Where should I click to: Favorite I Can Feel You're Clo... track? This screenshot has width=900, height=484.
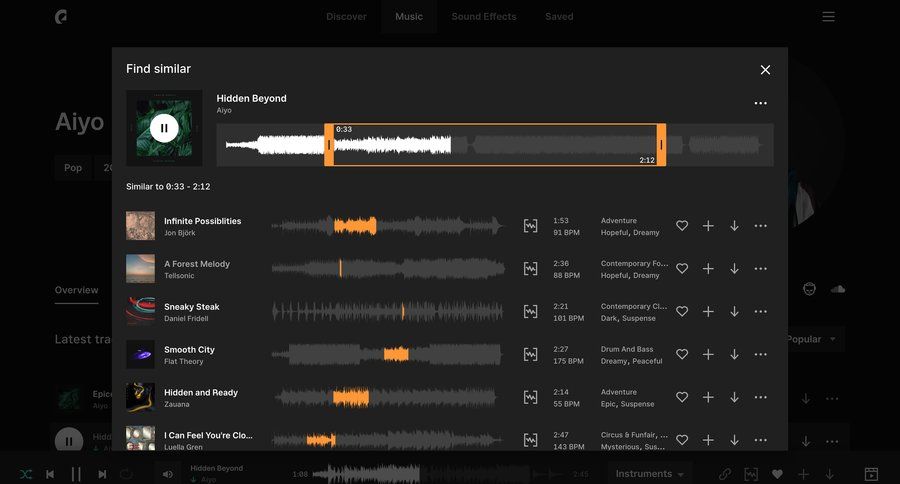pyautogui.click(x=682, y=440)
